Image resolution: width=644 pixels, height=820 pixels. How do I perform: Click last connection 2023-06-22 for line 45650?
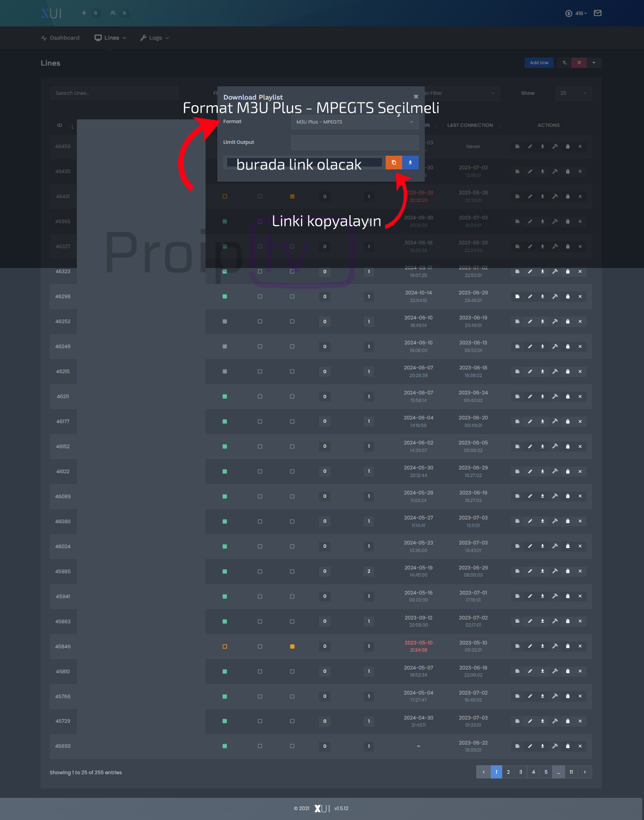coord(473,743)
